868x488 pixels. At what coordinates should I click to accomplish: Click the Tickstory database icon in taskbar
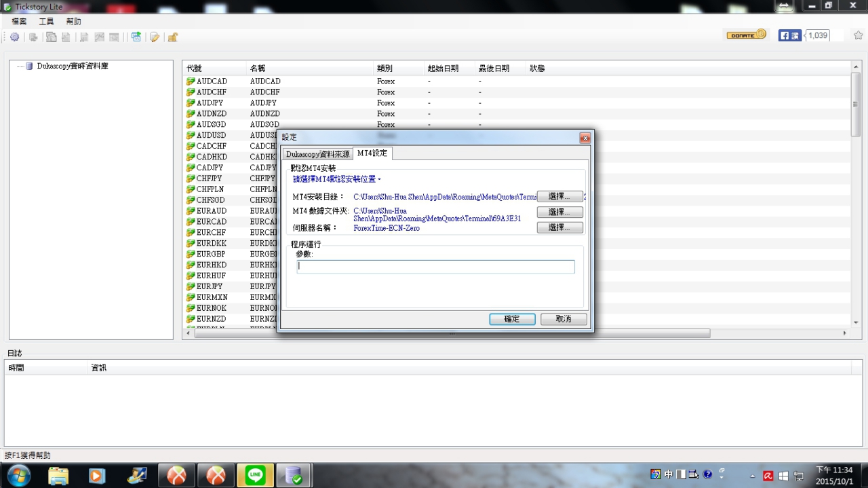tap(294, 476)
